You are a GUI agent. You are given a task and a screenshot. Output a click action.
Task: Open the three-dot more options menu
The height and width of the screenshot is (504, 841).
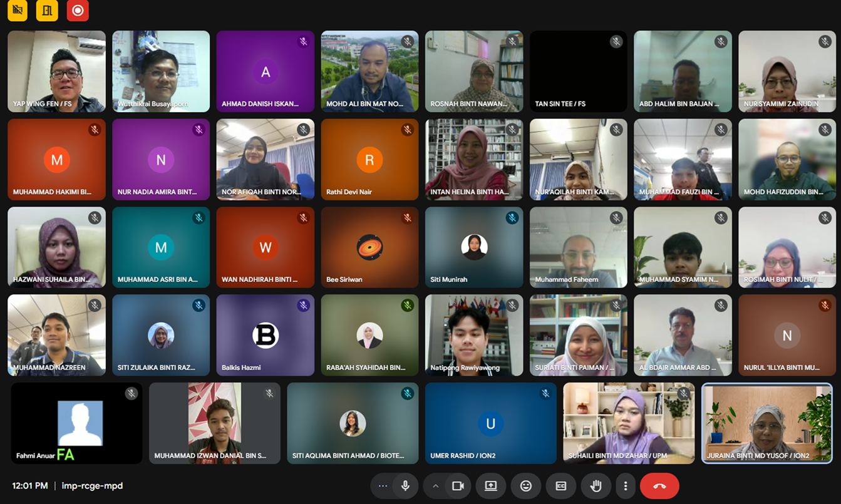(625, 486)
